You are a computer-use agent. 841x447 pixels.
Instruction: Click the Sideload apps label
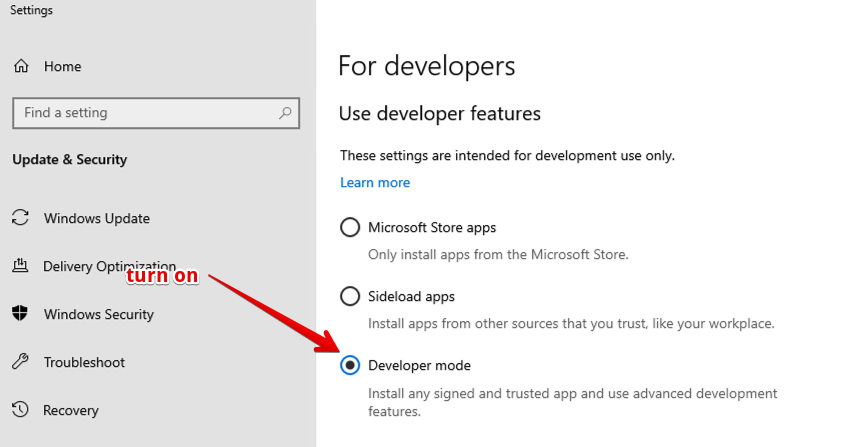411,296
